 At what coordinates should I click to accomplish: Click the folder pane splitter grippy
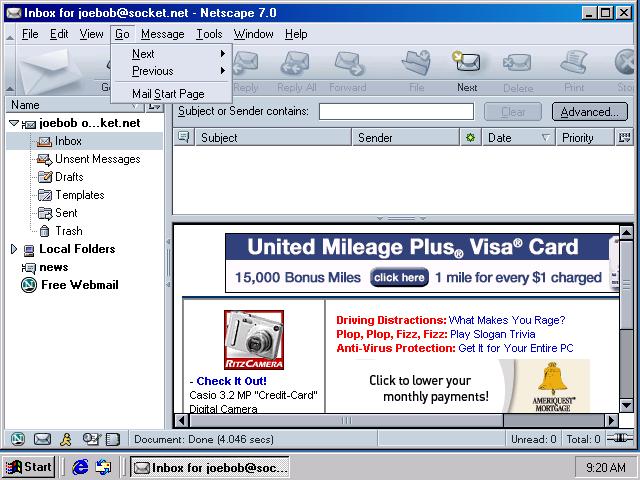[x=168, y=263]
